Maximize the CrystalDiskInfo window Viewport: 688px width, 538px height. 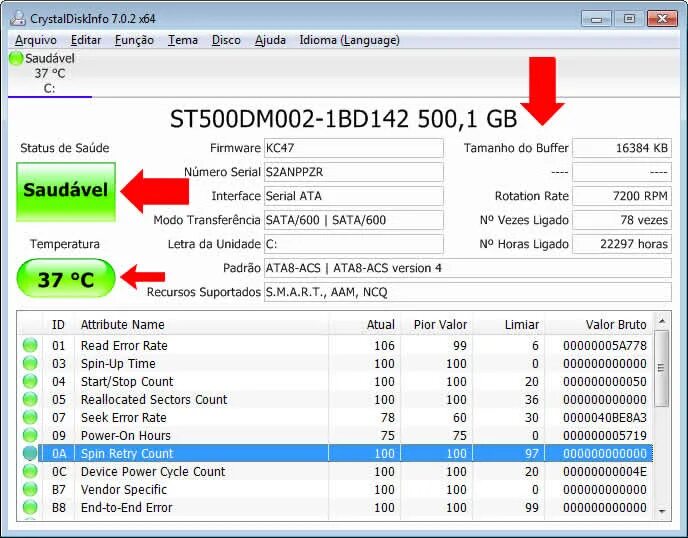[629, 19]
